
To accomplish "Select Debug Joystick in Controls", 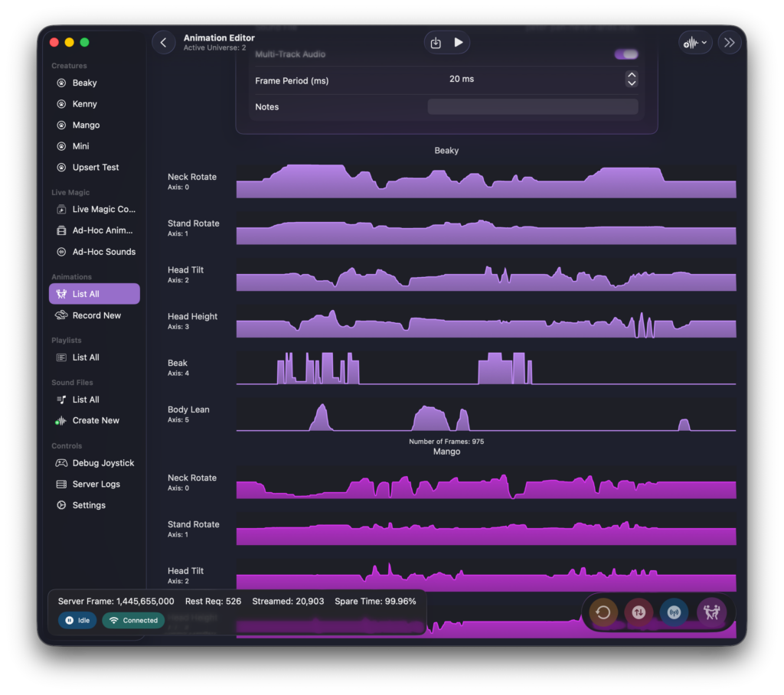I will pyautogui.click(x=103, y=463).
